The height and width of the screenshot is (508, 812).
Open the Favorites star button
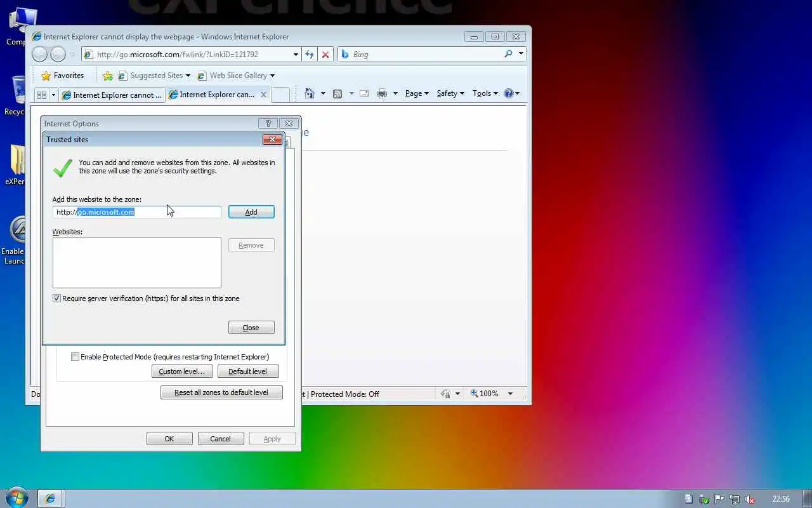tap(62, 76)
